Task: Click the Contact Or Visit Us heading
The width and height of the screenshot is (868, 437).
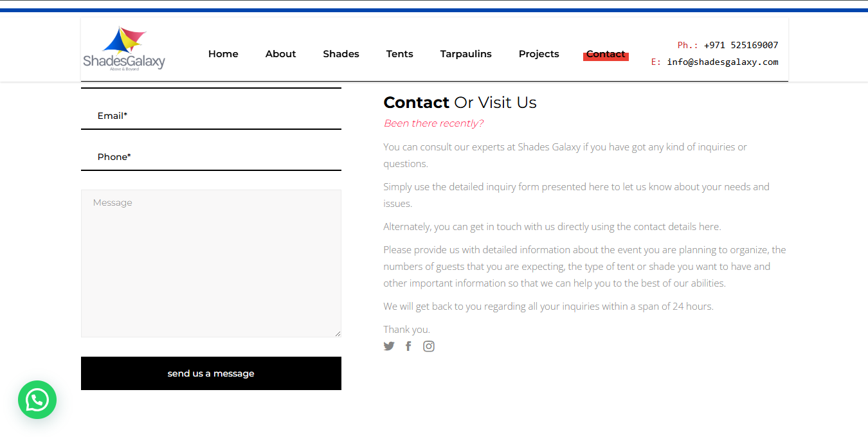Action: click(460, 103)
